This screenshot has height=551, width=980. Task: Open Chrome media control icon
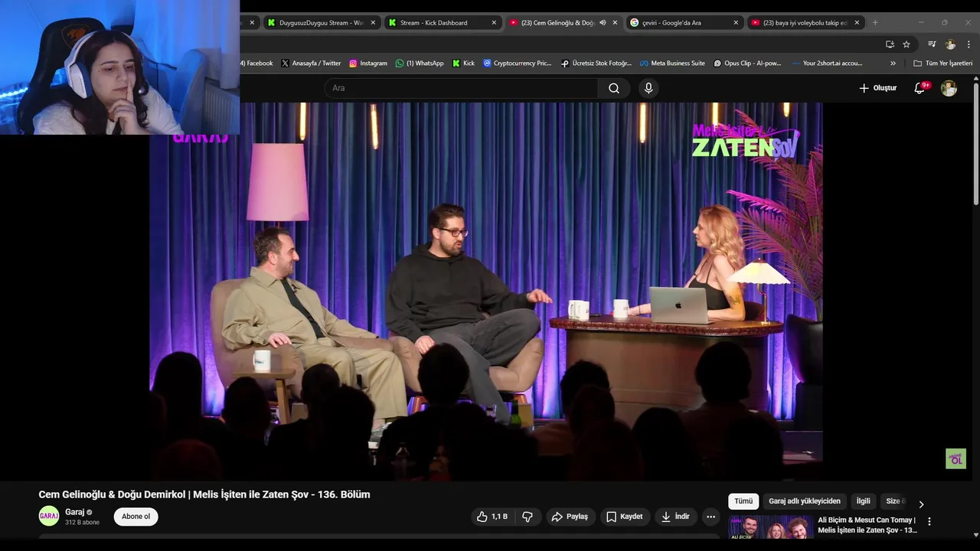tap(932, 44)
